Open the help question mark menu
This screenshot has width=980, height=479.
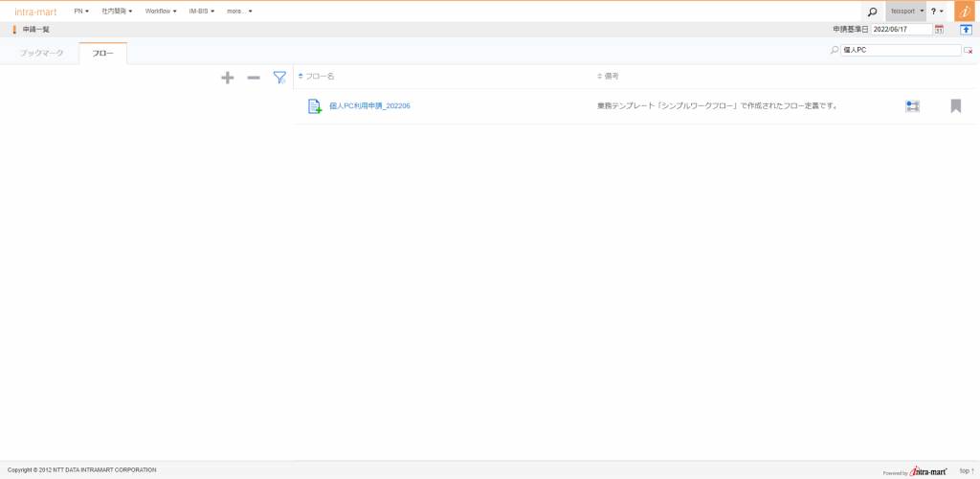point(937,11)
